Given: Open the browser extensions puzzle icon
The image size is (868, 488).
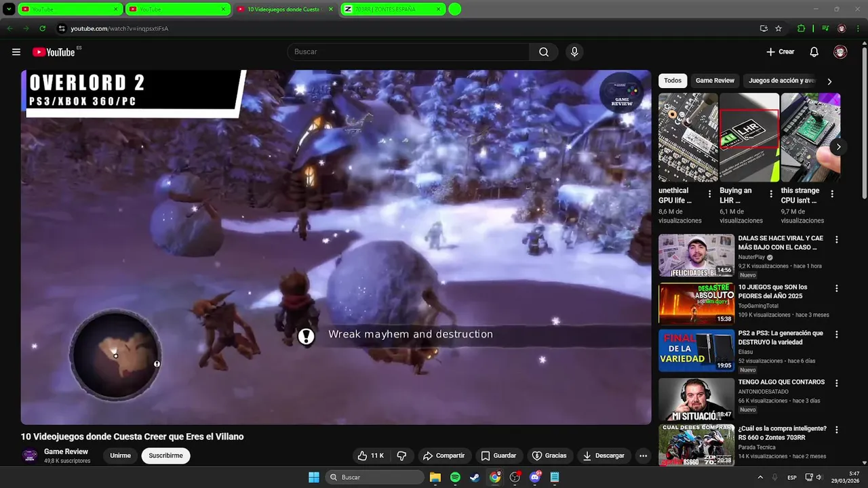Looking at the screenshot, I should tap(802, 28).
